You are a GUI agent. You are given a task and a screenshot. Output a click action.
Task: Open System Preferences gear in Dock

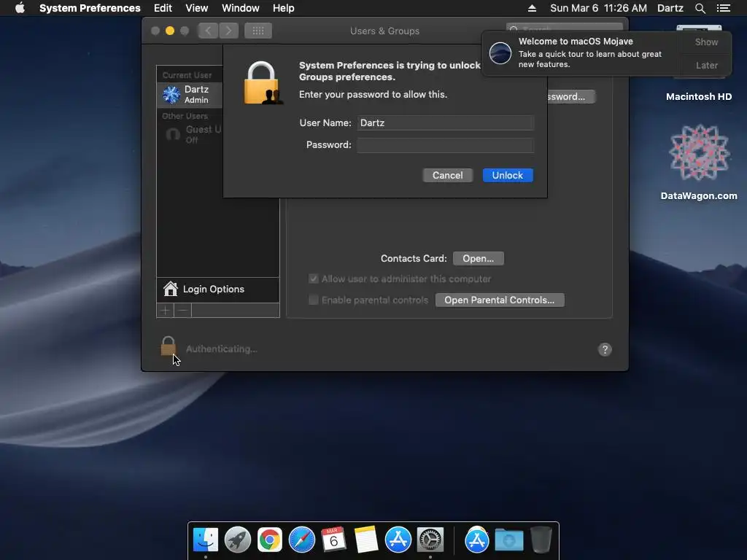(430, 540)
